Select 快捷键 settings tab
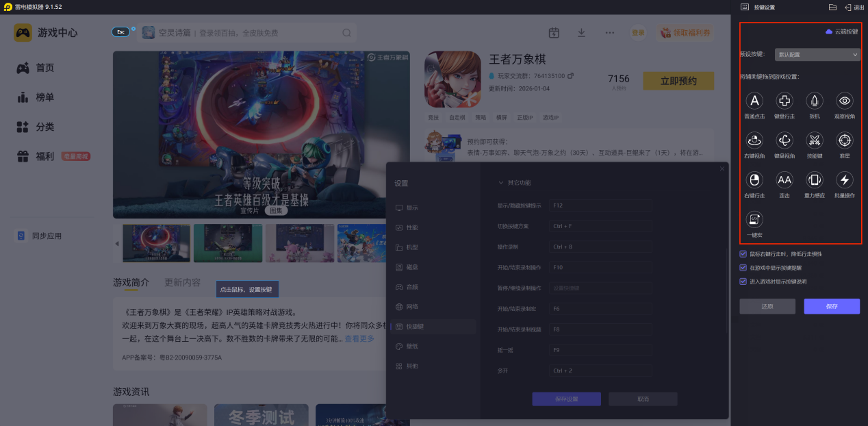This screenshot has height=426, width=868. [432, 327]
